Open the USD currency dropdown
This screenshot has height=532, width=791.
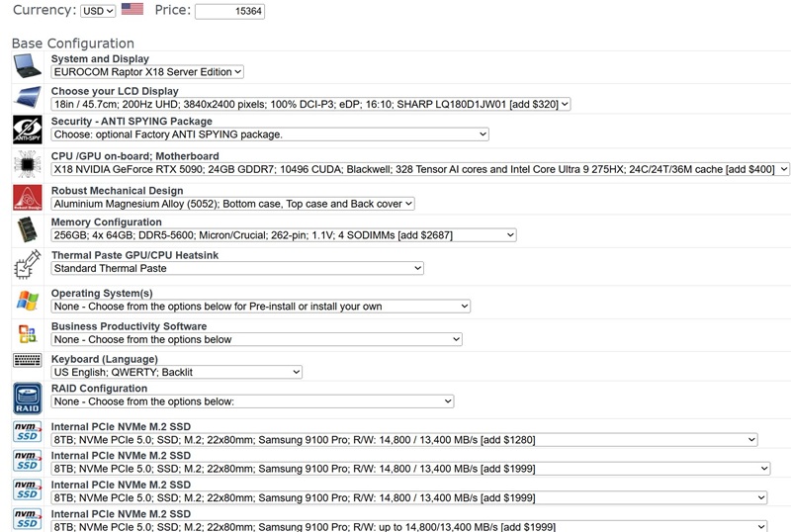98,11
